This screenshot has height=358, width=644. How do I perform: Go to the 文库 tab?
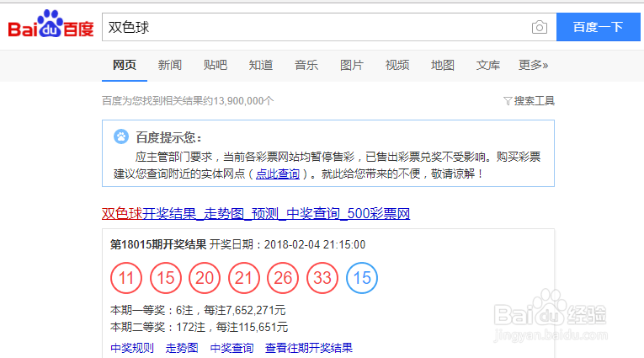click(x=488, y=65)
